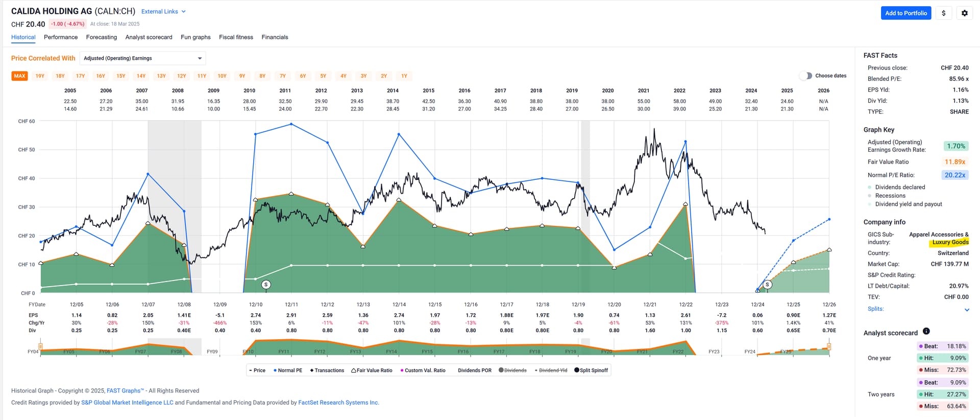Grab the left handle of the mini-chart range slider

(x=40, y=347)
